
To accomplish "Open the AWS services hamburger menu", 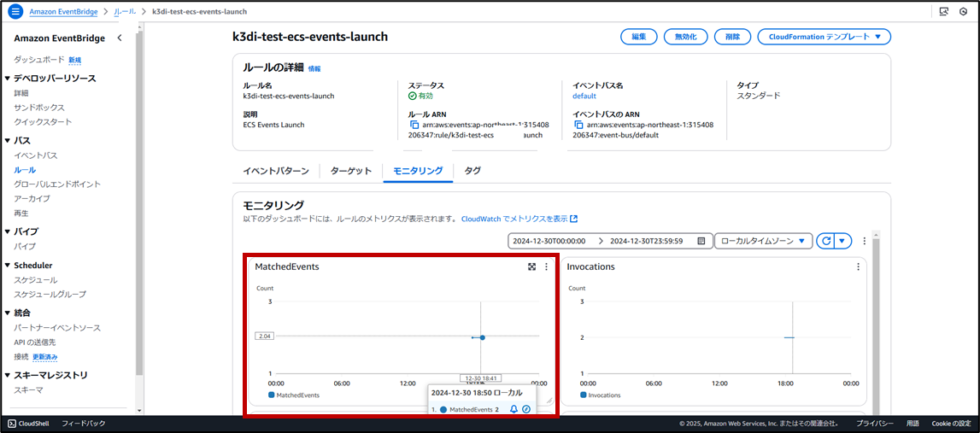I will (x=15, y=11).
